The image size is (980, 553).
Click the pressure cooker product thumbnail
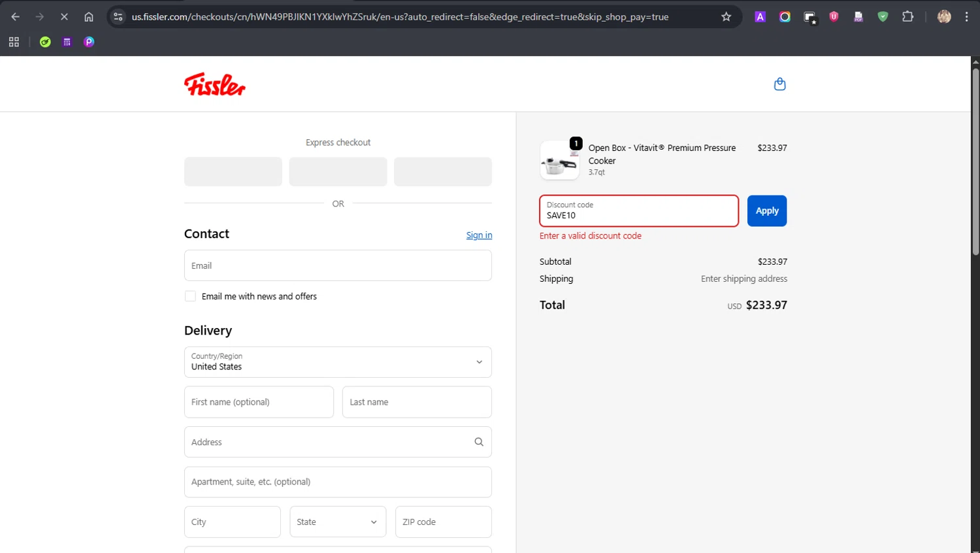[560, 160]
